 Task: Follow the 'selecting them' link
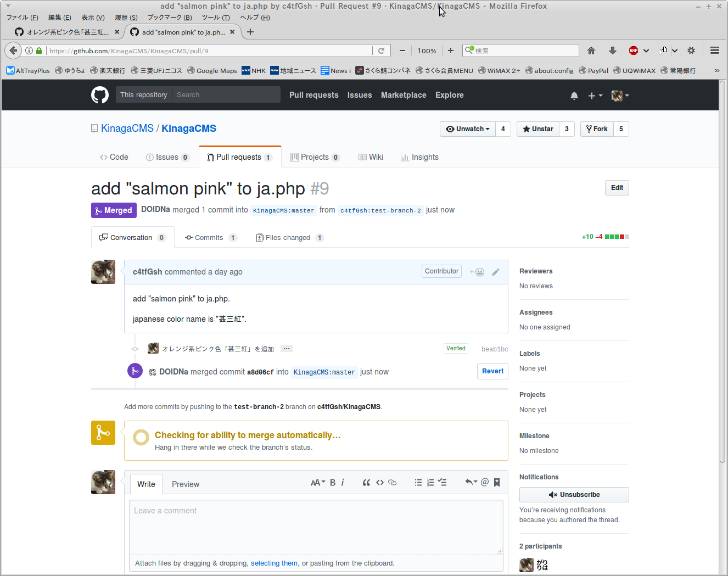[274, 563]
